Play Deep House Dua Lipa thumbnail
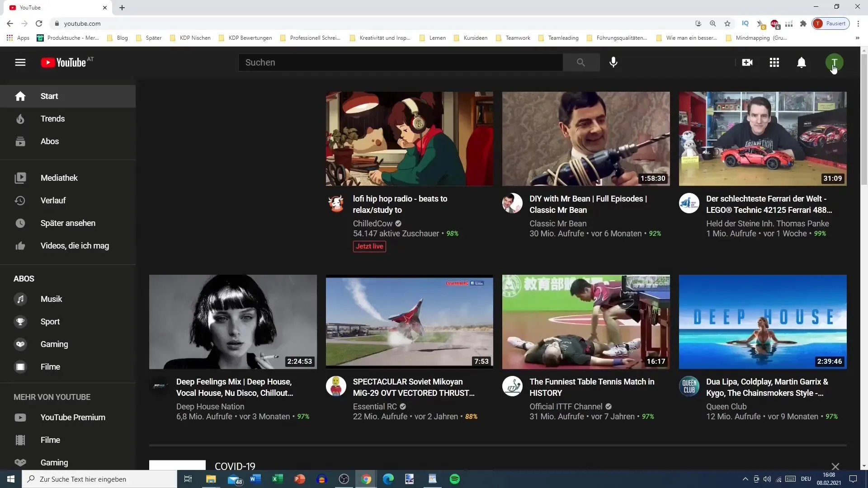868x488 pixels. click(x=763, y=322)
